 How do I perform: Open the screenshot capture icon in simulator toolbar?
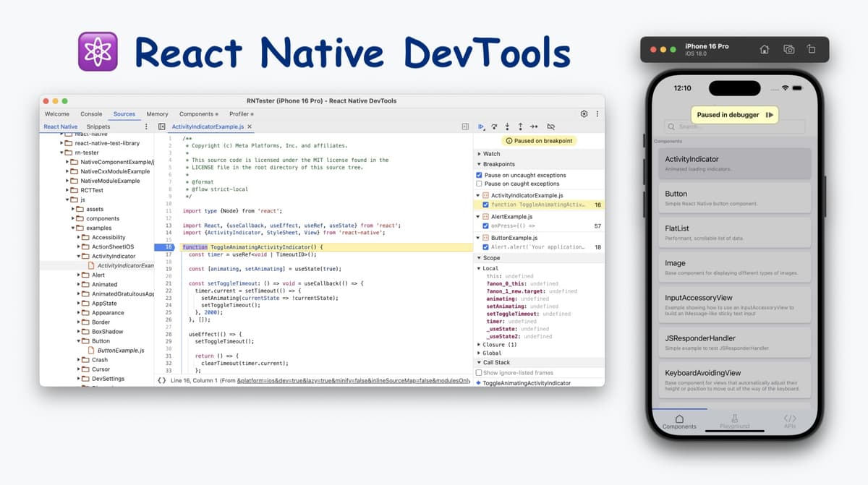pyautogui.click(x=788, y=49)
